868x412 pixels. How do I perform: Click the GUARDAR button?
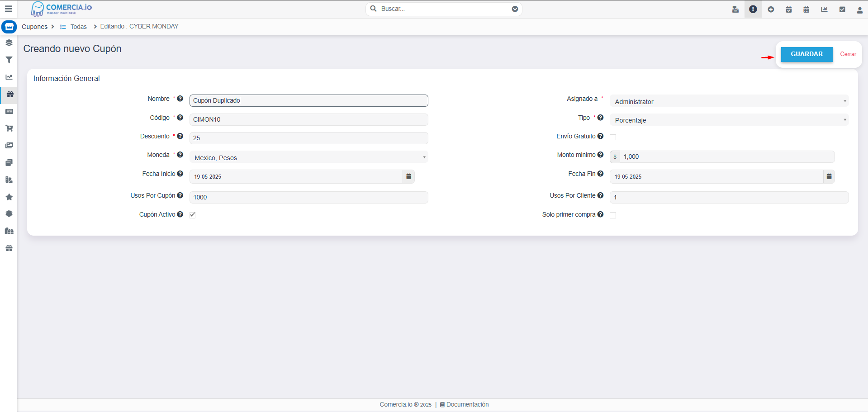coord(806,54)
